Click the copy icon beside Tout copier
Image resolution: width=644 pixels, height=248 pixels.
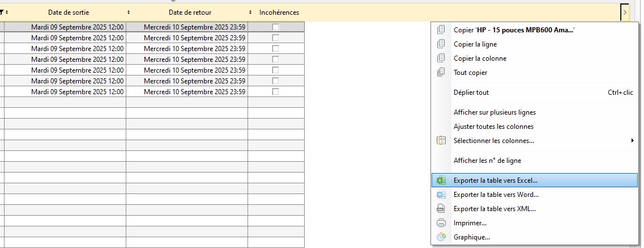[x=441, y=73]
